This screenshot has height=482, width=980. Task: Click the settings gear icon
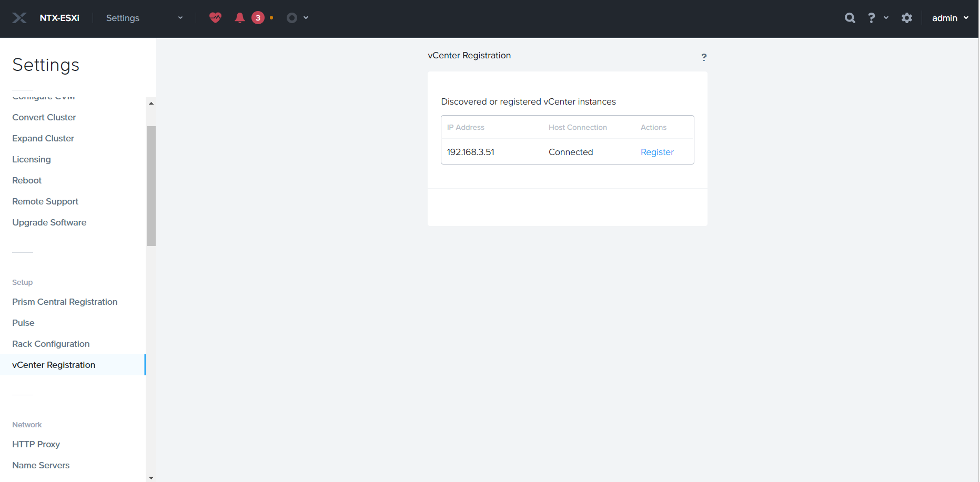coord(907,18)
